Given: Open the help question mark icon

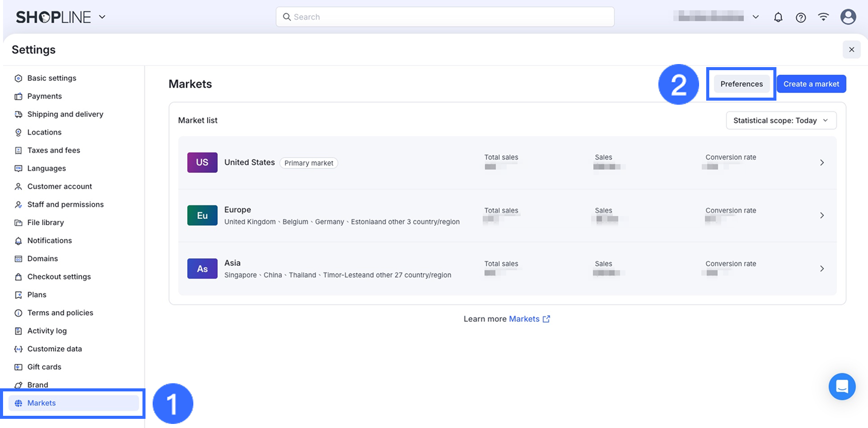Looking at the screenshot, I should (801, 17).
